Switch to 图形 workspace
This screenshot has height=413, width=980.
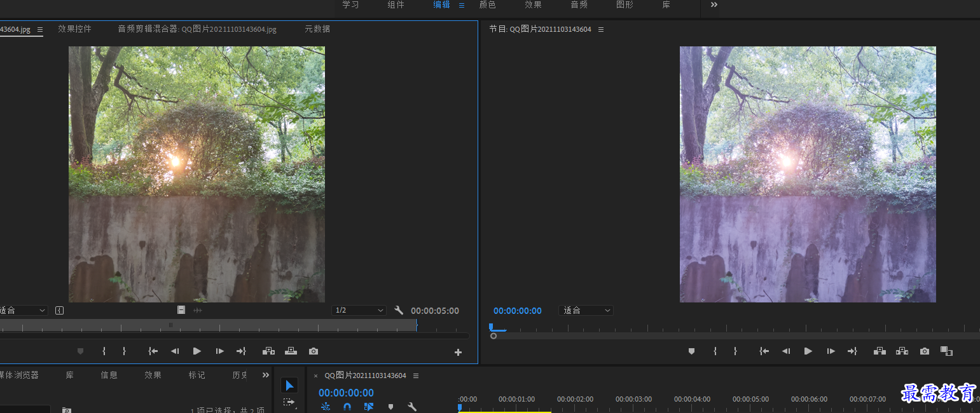[625, 4]
